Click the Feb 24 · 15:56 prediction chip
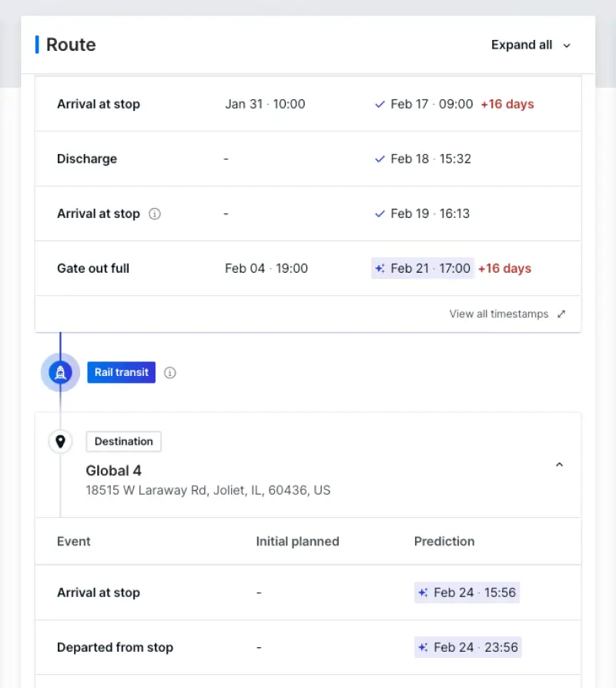Viewport: 616px width, 688px height. pos(467,592)
